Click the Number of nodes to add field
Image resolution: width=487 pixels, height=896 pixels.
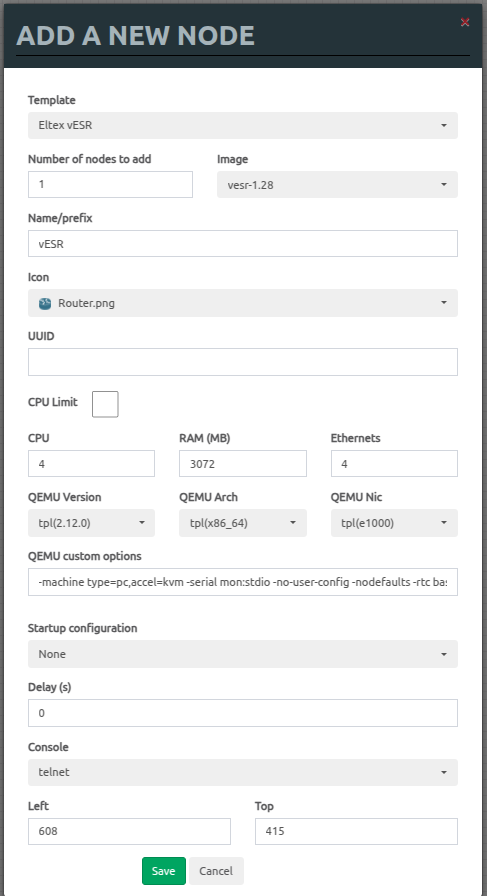click(110, 185)
